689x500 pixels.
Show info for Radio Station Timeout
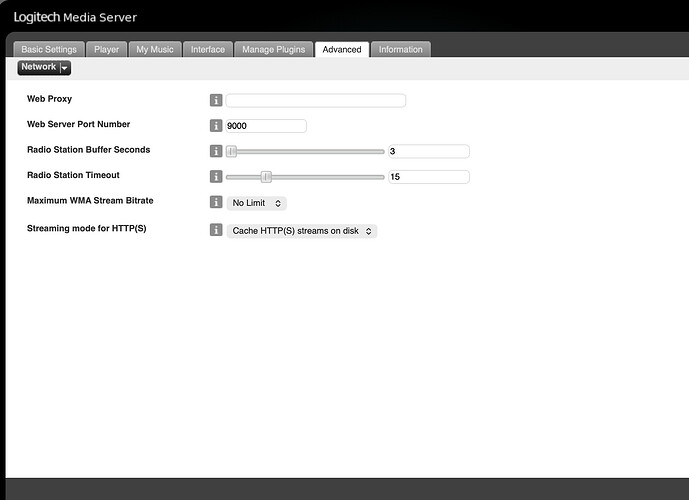pos(216,177)
